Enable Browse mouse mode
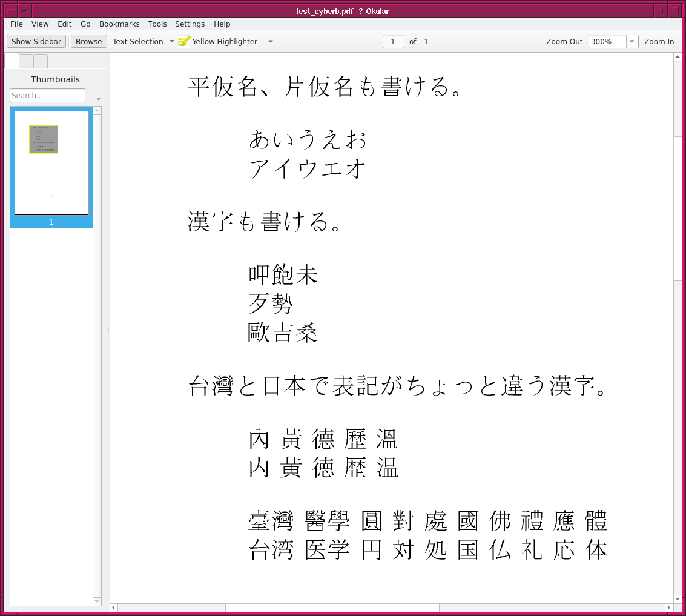The height and width of the screenshot is (616, 686). pyautogui.click(x=89, y=41)
